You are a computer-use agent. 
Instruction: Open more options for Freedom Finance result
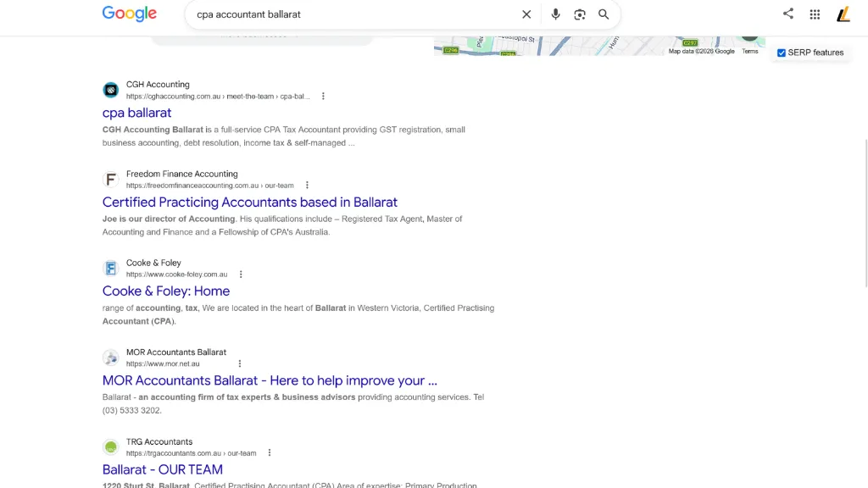(x=307, y=186)
